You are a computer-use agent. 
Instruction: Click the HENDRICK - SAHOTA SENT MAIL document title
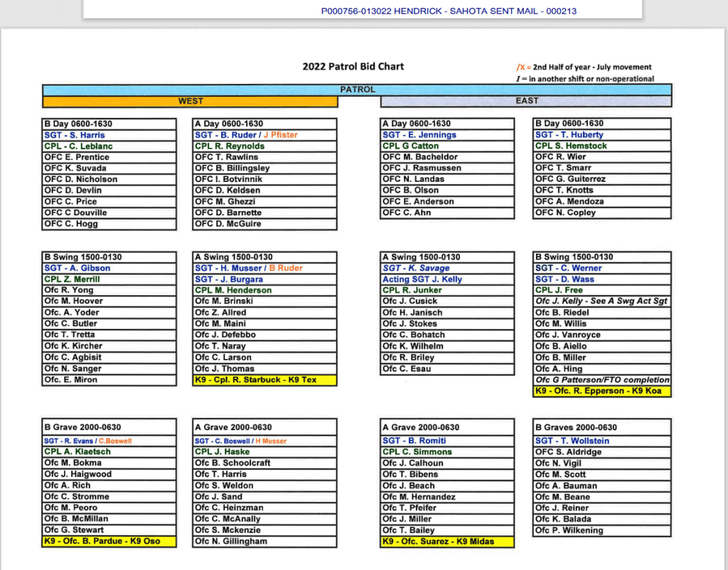coord(449,11)
